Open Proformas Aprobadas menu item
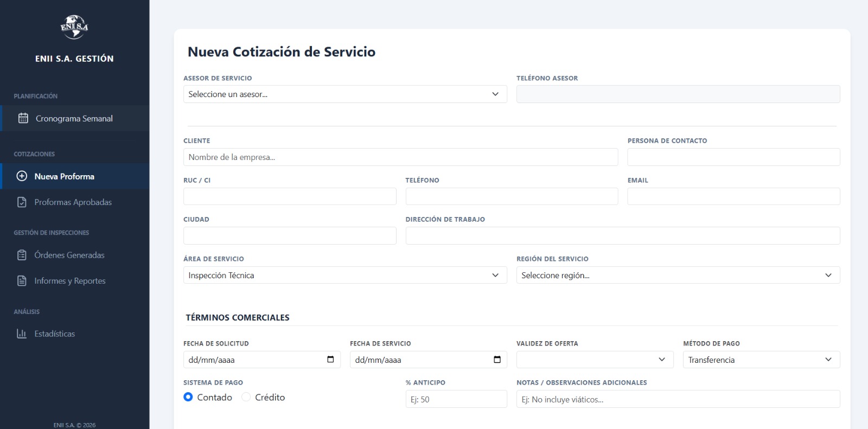 [75, 202]
